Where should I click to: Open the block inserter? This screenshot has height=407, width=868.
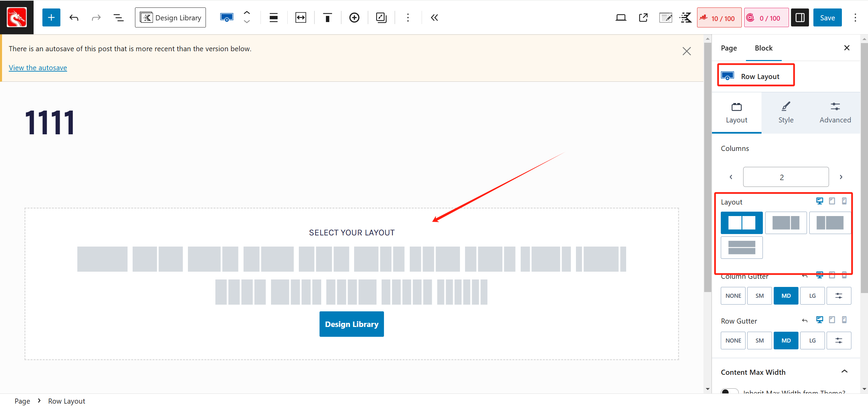[x=51, y=17]
